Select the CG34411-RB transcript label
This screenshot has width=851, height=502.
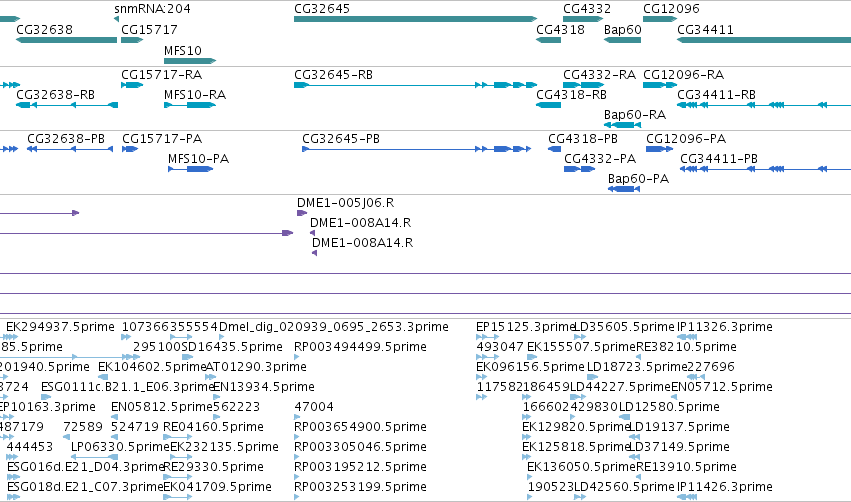pos(716,94)
